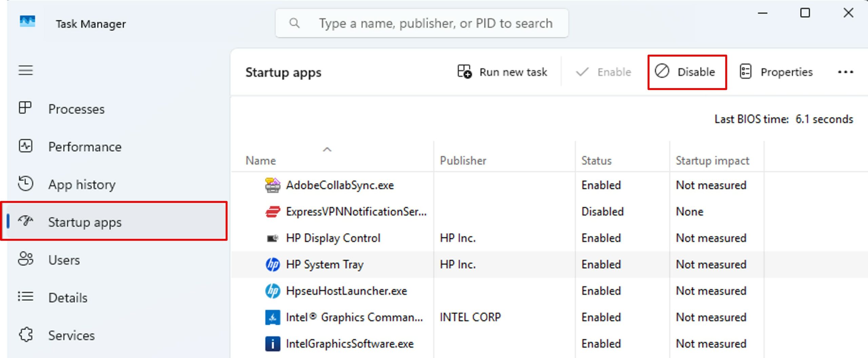Viewport: 868px width, 358px height.
Task: Open Properties for the selected app
Action: [776, 72]
